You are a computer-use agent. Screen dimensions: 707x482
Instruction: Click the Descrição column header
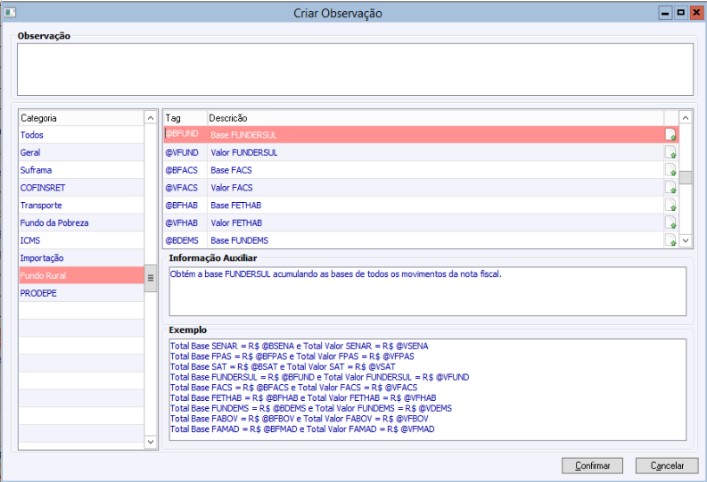(436, 118)
